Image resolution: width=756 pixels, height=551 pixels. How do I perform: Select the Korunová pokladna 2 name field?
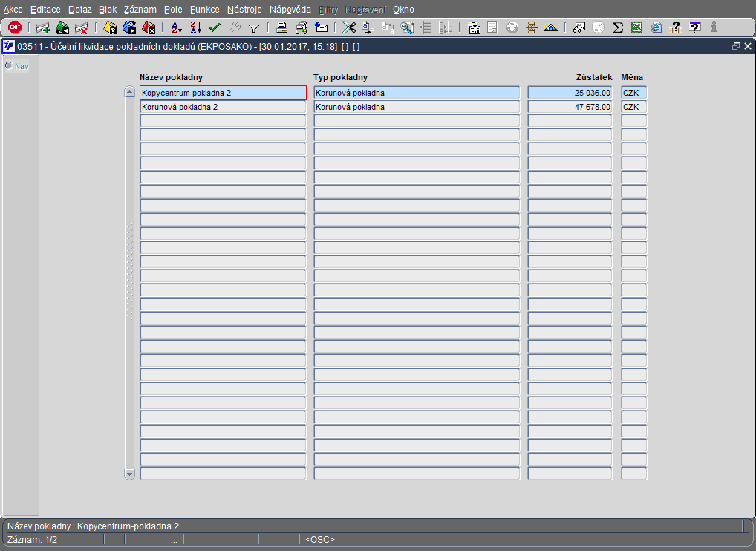[223, 107]
